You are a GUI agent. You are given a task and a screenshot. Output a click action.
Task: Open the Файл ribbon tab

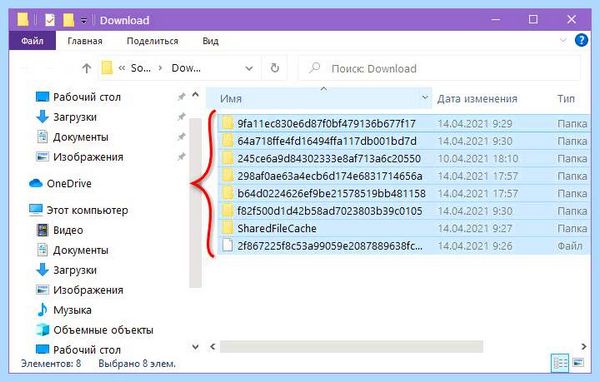tap(32, 41)
